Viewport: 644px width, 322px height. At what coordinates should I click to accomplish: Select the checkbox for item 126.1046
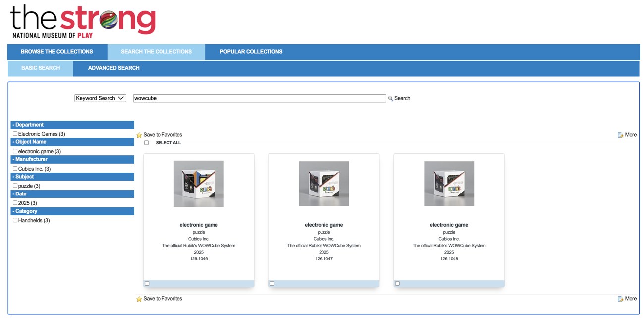point(147,284)
